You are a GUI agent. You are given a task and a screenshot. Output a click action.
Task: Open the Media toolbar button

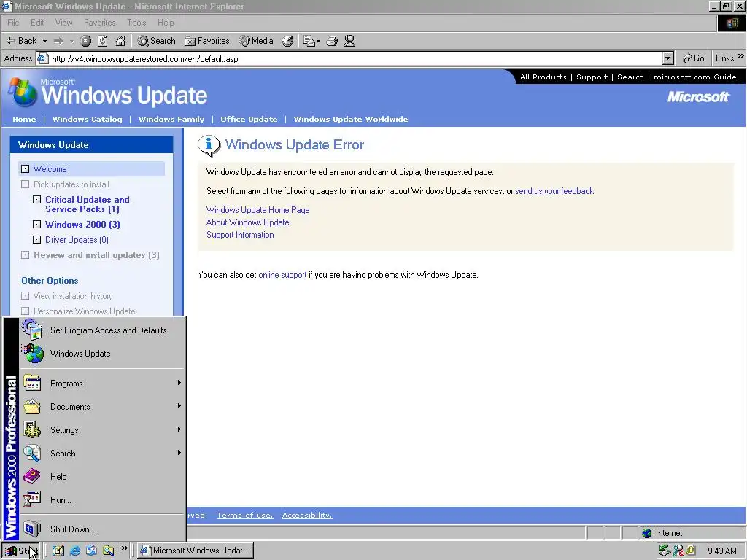tap(256, 41)
